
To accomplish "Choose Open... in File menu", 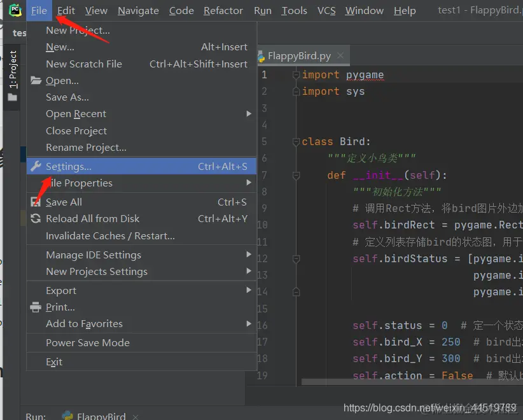I will coord(141,80).
